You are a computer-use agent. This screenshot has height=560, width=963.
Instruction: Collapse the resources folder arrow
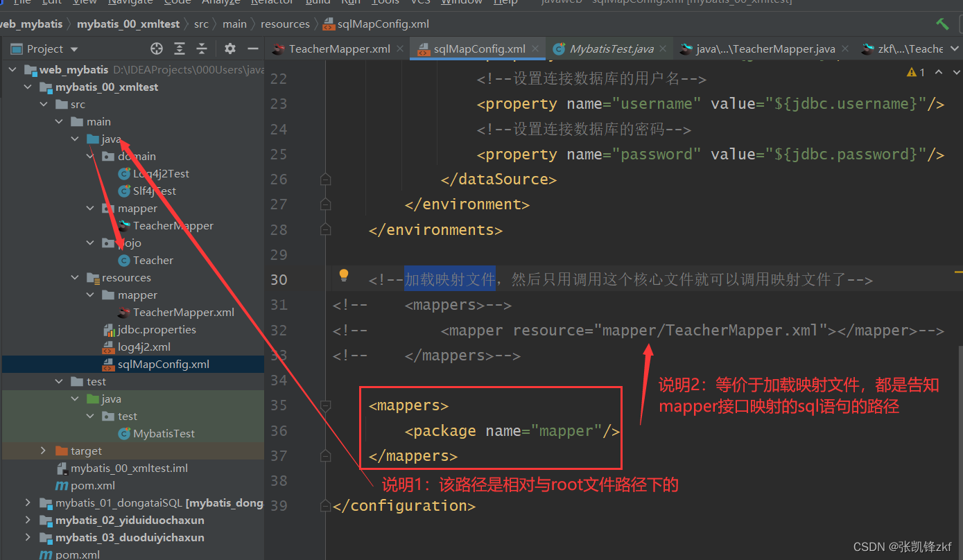tap(75, 277)
